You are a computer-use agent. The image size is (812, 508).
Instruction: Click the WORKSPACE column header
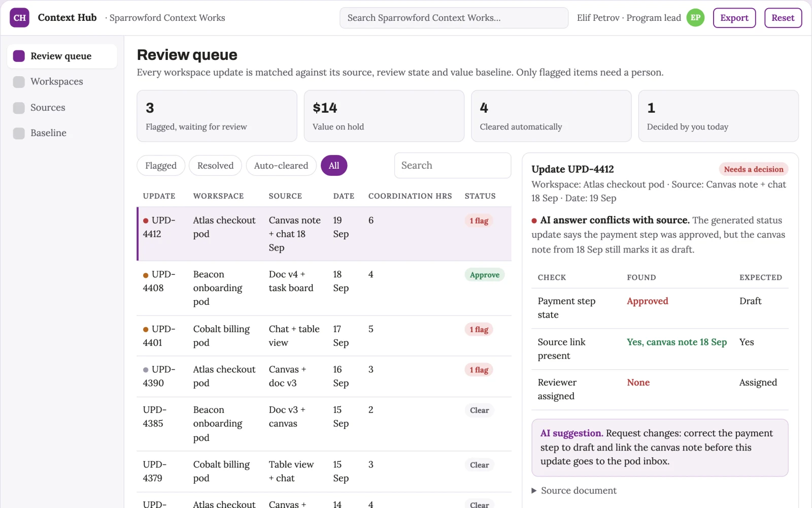[218, 196]
